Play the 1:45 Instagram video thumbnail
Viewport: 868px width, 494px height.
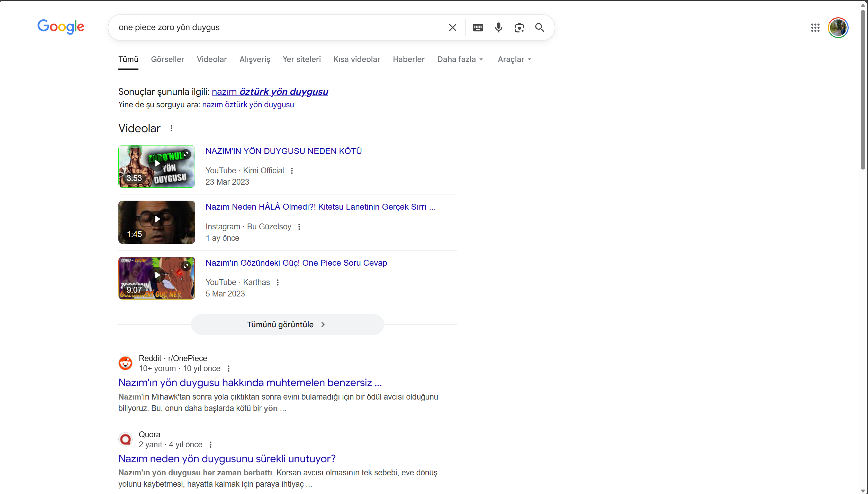[x=157, y=222]
